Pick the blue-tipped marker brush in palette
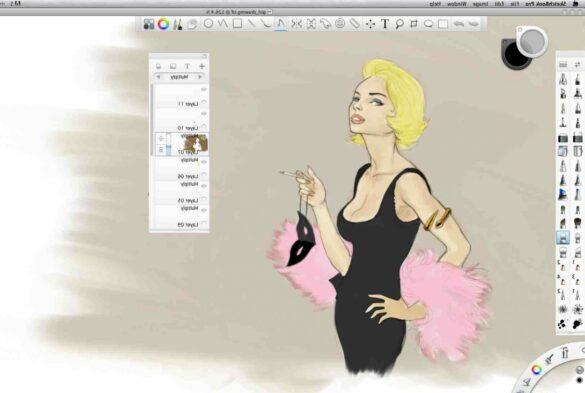Viewport: 585px width, 393px height. 563,194
